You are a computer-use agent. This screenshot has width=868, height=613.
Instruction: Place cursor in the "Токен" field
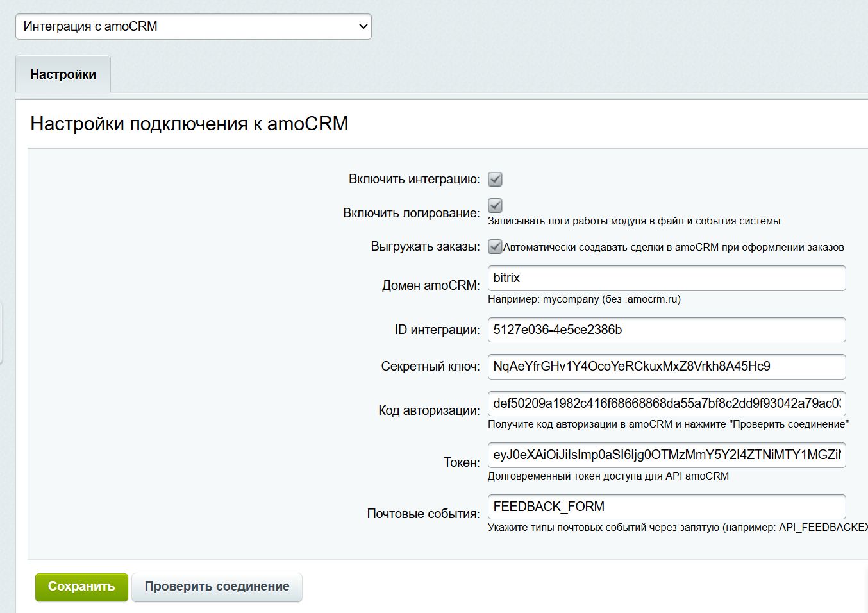pyautogui.click(x=667, y=455)
